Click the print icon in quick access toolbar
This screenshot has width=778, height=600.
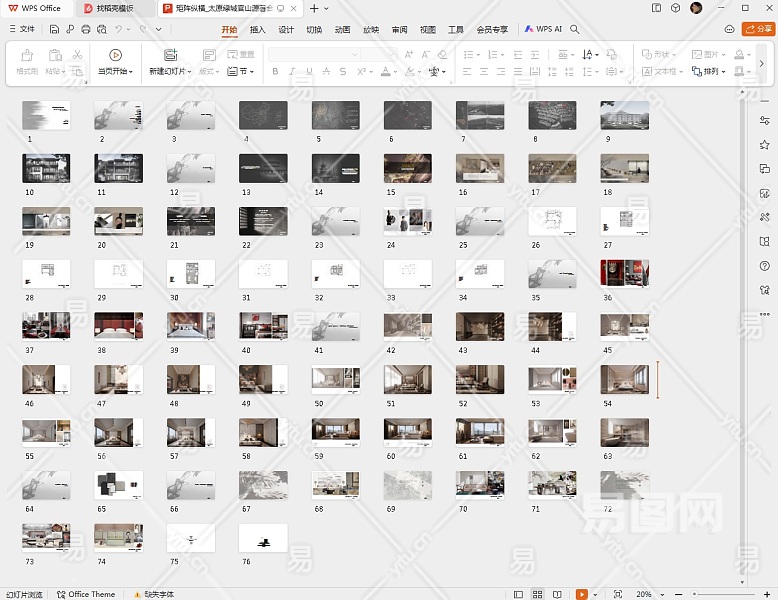click(85, 30)
